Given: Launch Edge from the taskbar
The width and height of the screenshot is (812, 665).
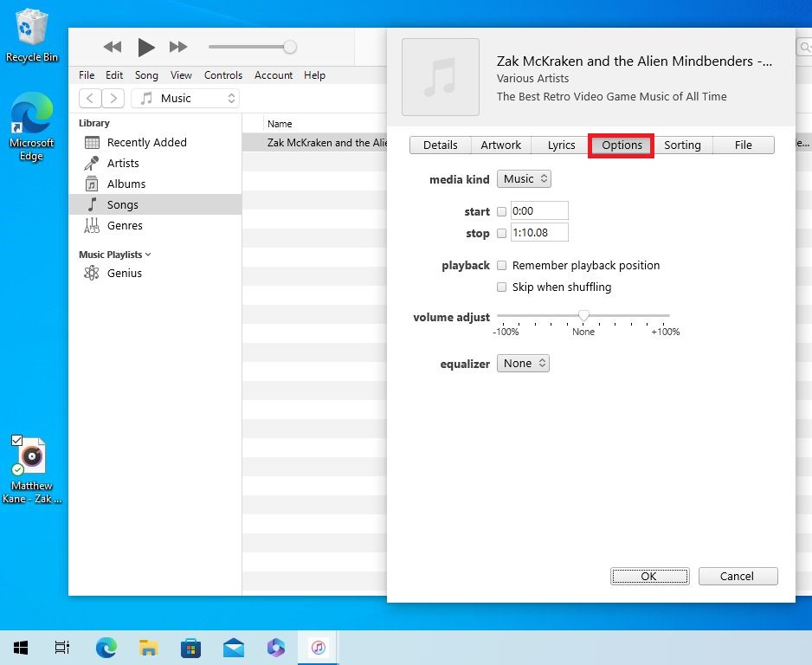Looking at the screenshot, I should [106, 648].
